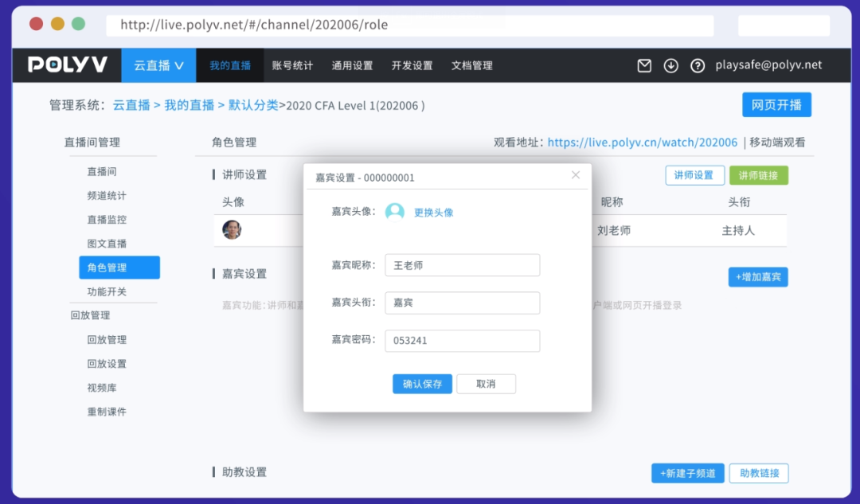Click the guest avatar placeholder icon

[395, 212]
